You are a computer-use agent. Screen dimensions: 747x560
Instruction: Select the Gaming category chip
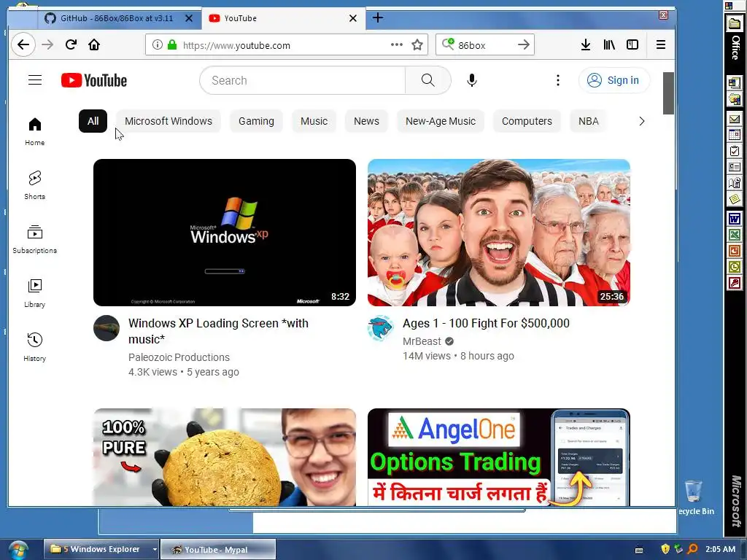coord(256,121)
